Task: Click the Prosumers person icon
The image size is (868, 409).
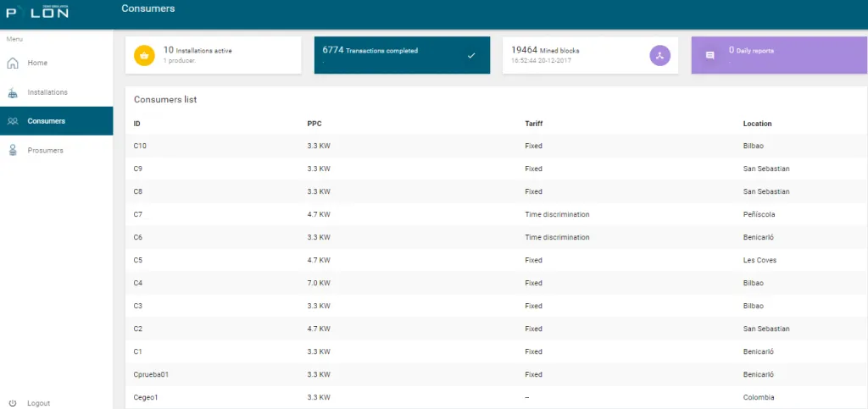Action: pyautogui.click(x=13, y=151)
